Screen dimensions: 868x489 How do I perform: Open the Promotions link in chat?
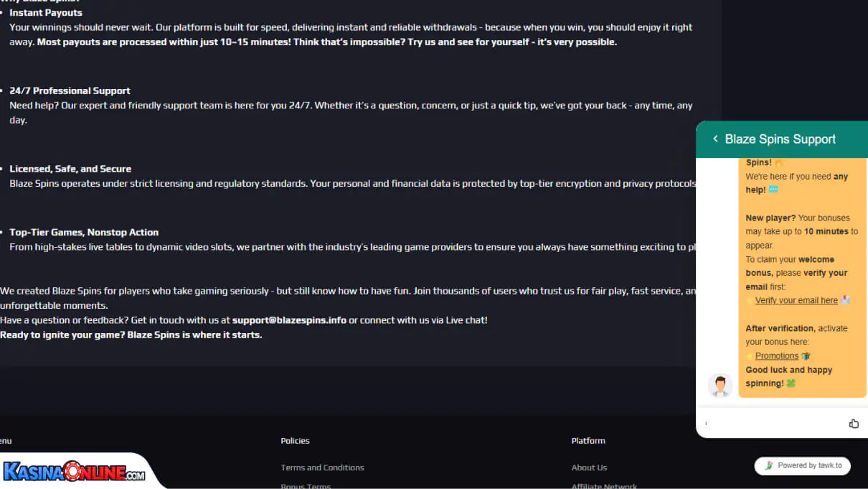[x=776, y=355]
